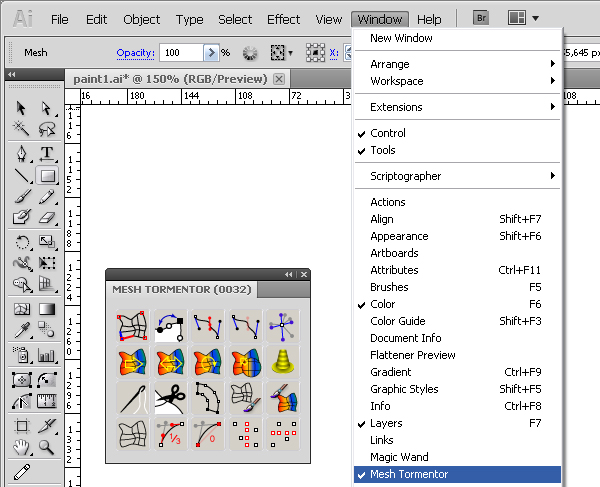Select the Eraser tool
This screenshot has height=487, width=600.
[47, 217]
